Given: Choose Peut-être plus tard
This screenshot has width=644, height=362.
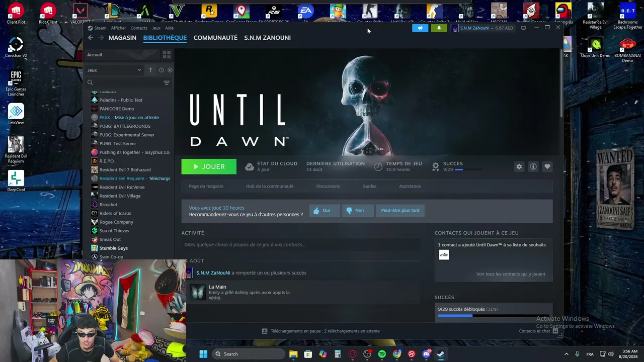Looking at the screenshot, I should (x=400, y=210).
